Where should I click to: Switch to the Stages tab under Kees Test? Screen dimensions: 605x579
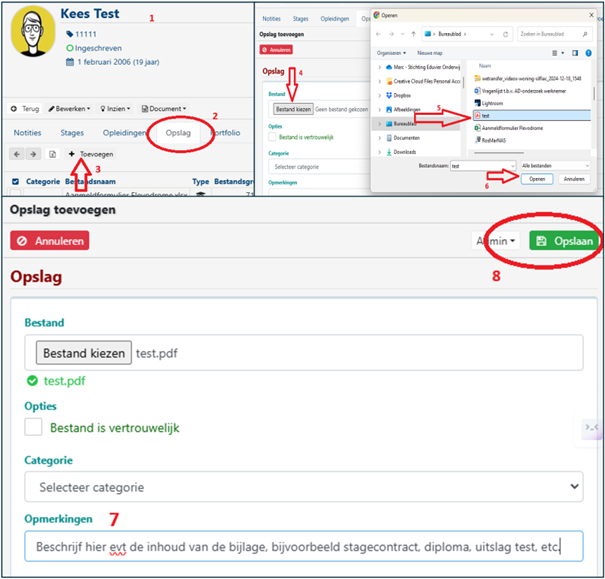click(72, 133)
